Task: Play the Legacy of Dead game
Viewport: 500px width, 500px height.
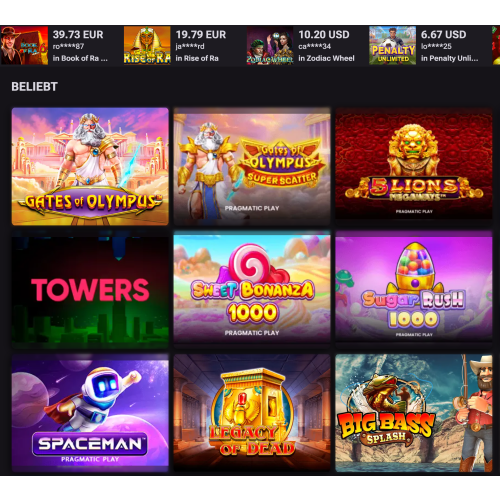Action: click(x=252, y=413)
